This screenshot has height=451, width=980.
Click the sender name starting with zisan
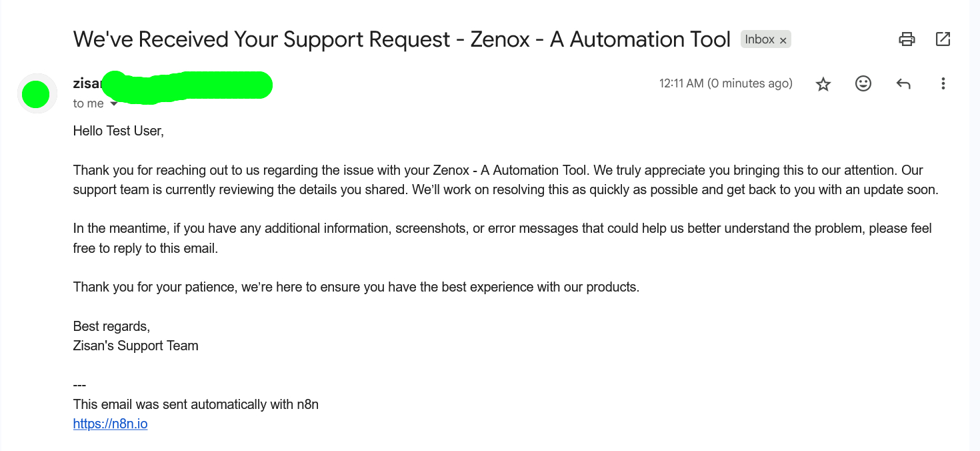pos(87,84)
